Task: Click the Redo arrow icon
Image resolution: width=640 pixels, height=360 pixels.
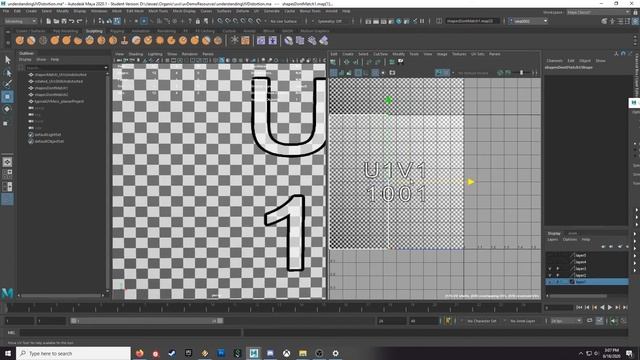Action: pyautogui.click(x=80, y=21)
